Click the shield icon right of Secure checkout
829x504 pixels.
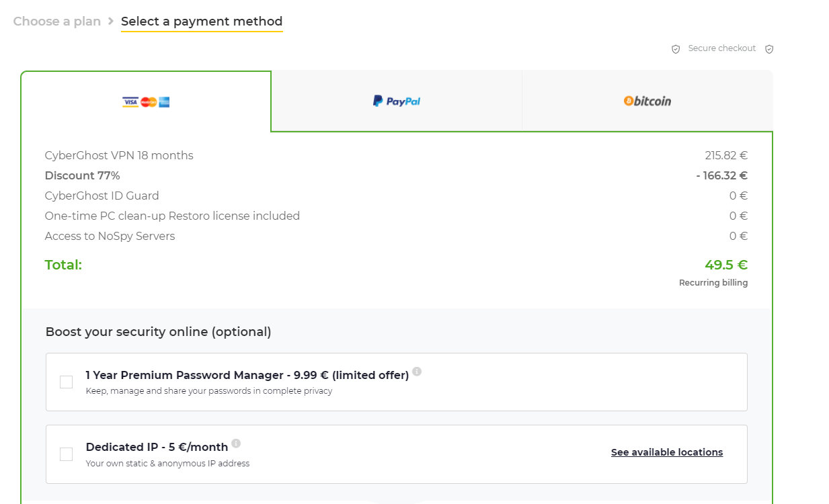(x=769, y=49)
